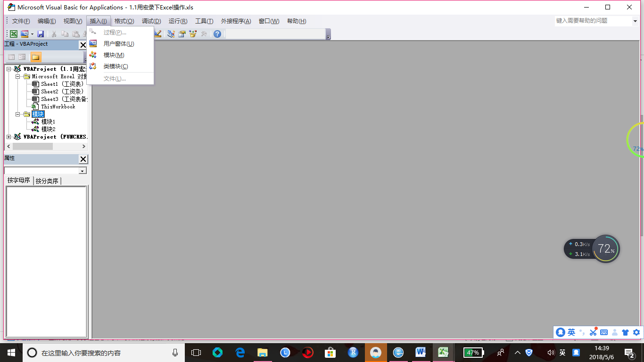Click the project tree scrollbar left arrow
The height and width of the screenshot is (362, 644).
8,147
